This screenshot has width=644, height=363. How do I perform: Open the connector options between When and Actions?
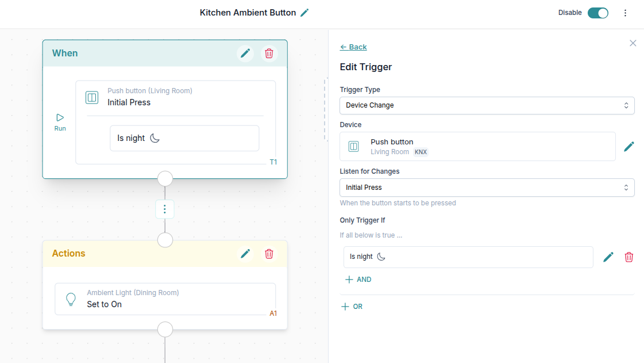[165, 209]
